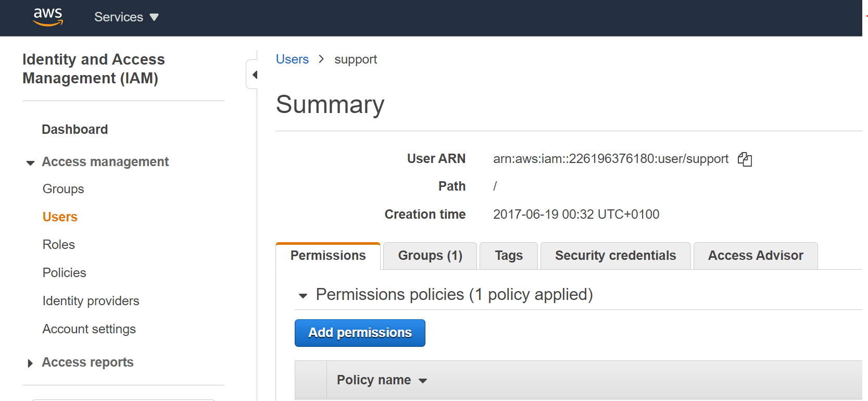Image resolution: width=868 pixels, height=401 pixels.
Task: Switch to the Access Advisor tab
Action: click(x=755, y=256)
